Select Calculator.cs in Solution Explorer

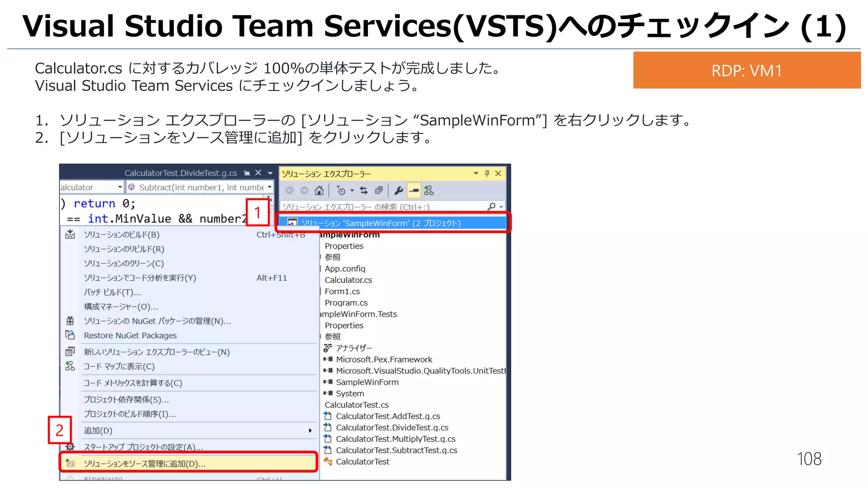348,280
